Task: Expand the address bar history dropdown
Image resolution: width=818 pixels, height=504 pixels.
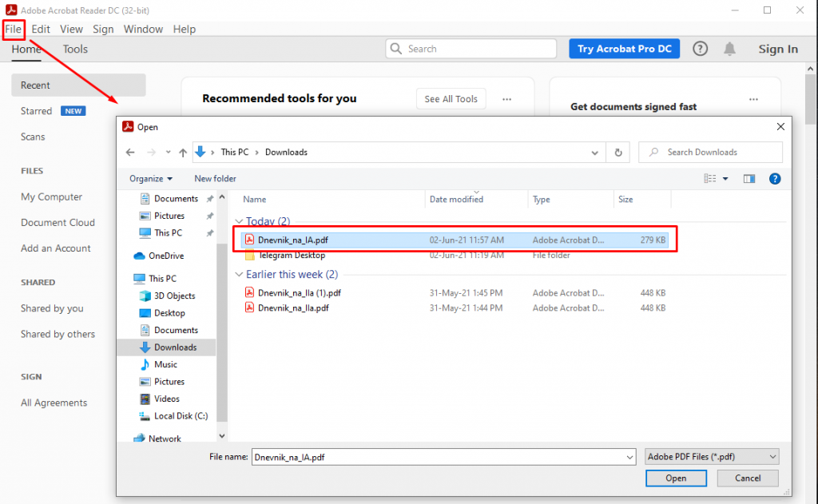Action: [594, 153]
